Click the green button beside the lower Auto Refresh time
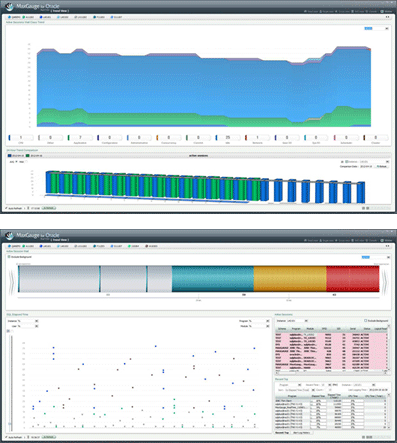Viewport: 397px width, 443px height. coord(49,437)
